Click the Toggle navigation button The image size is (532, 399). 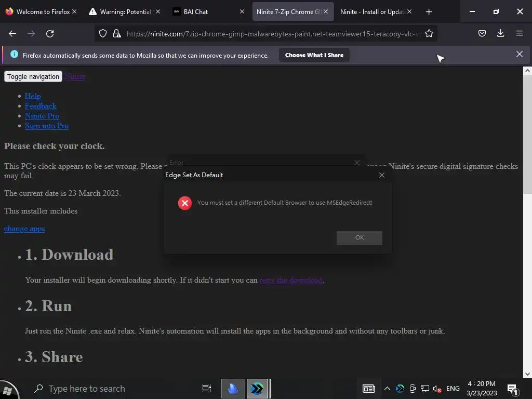(x=33, y=77)
